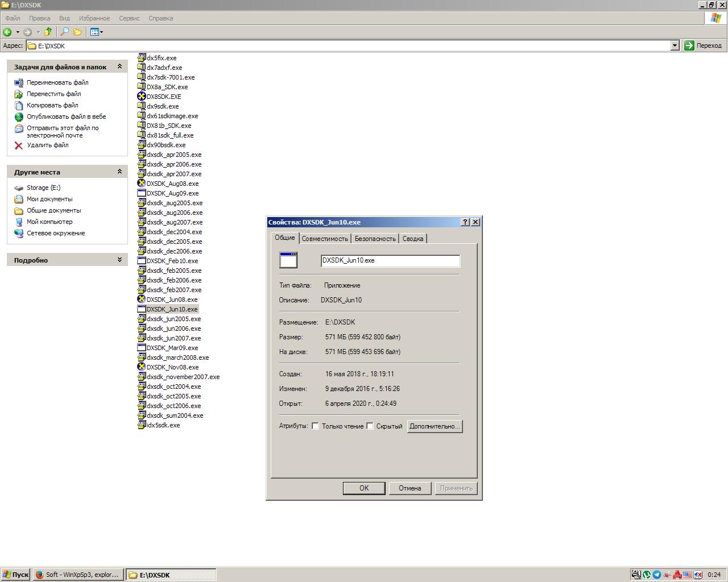Viewport: 728px width, 582px height.
Task: Switch to the Security (Безопасность) tab
Action: pos(375,239)
